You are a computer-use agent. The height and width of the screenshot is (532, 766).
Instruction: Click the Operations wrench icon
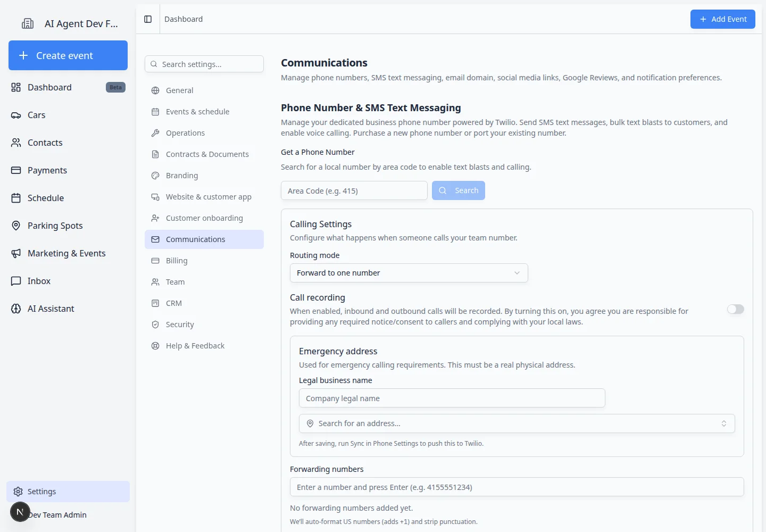pos(155,133)
